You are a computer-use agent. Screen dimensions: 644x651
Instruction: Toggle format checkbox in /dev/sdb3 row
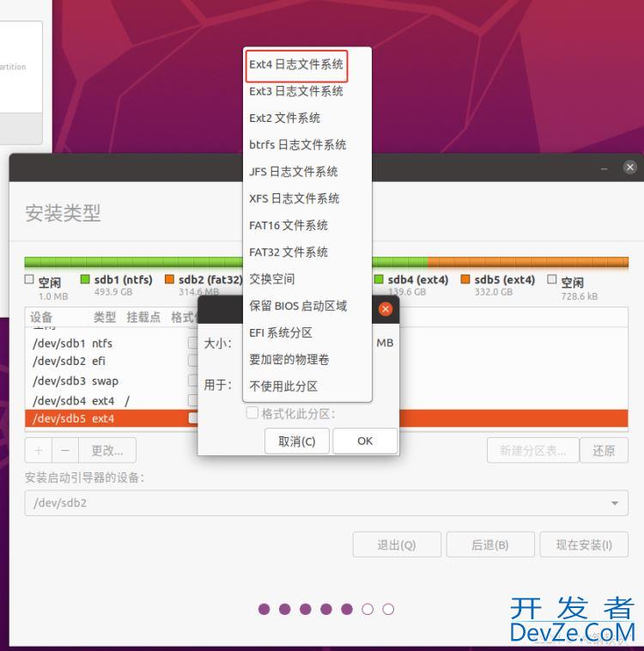[193, 380]
